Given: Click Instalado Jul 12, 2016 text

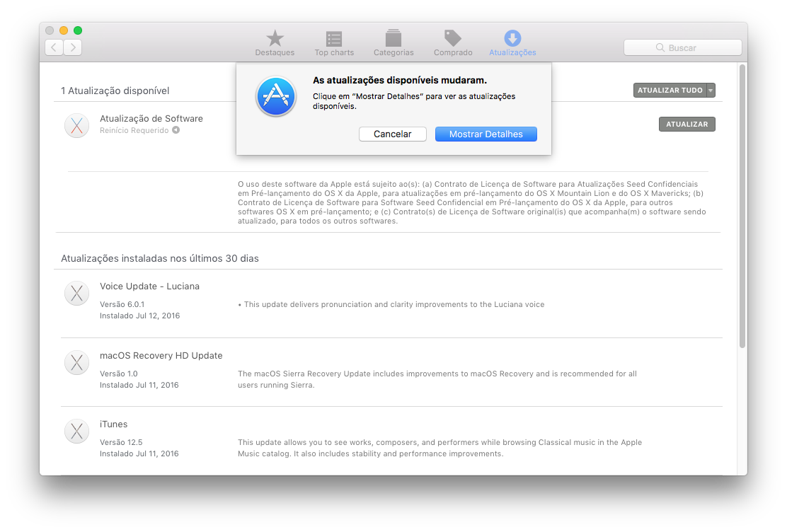Looking at the screenshot, I should [x=139, y=316].
